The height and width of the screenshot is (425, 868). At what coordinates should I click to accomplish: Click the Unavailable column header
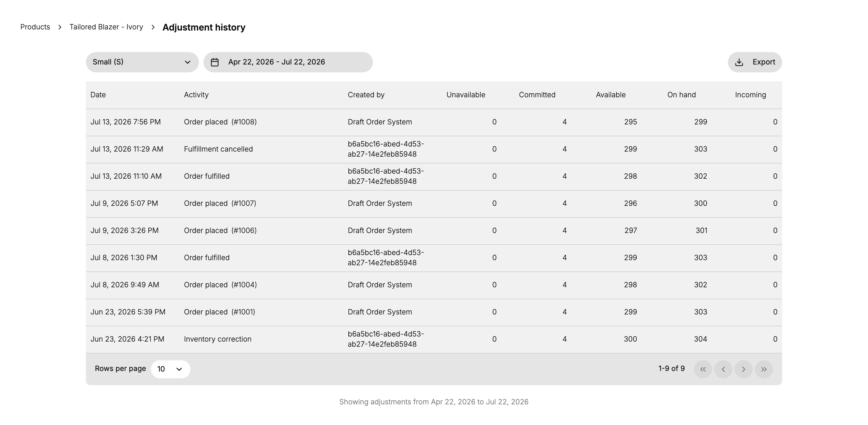466,95
